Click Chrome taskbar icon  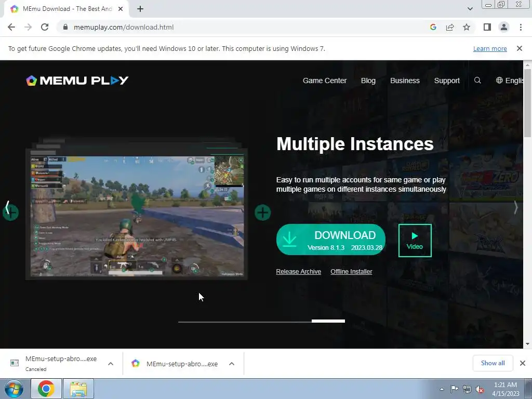click(x=46, y=389)
